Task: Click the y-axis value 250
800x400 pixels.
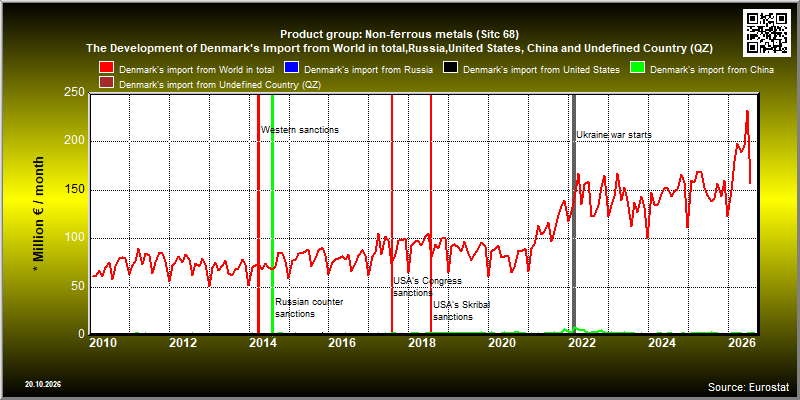Action: click(x=74, y=93)
